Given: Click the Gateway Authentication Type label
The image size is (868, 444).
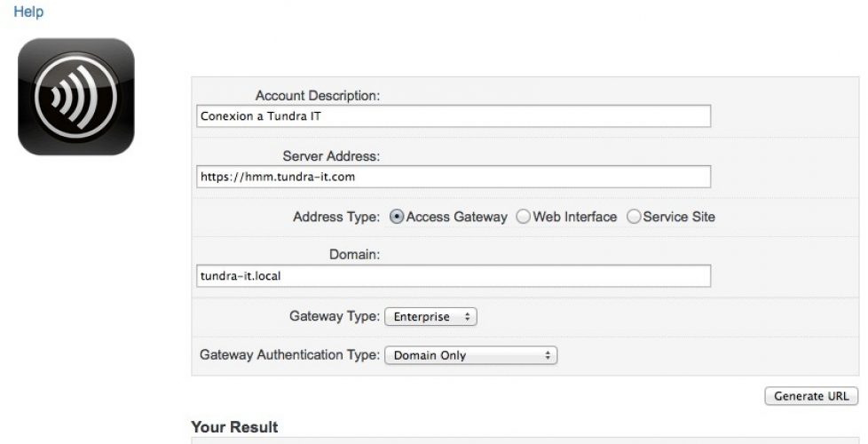Looking at the screenshot, I should (x=289, y=355).
